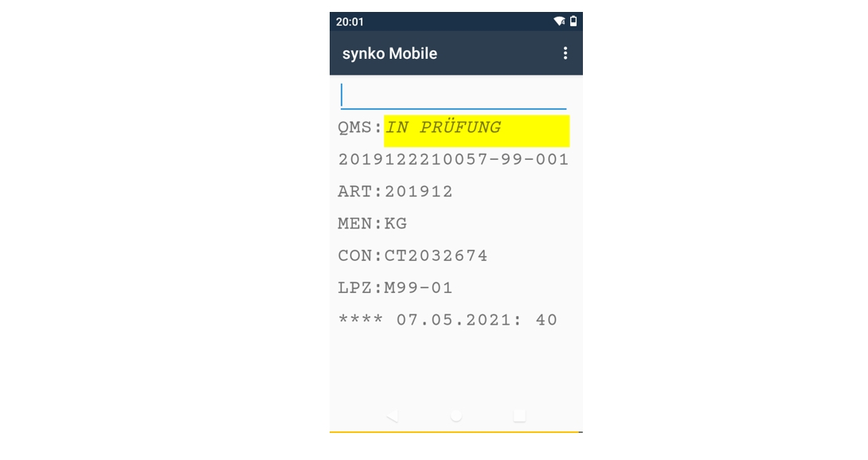This screenshot has width=868, height=460.
Task: Tap the Wi-Fi status icon
Action: click(x=560, y=21)
